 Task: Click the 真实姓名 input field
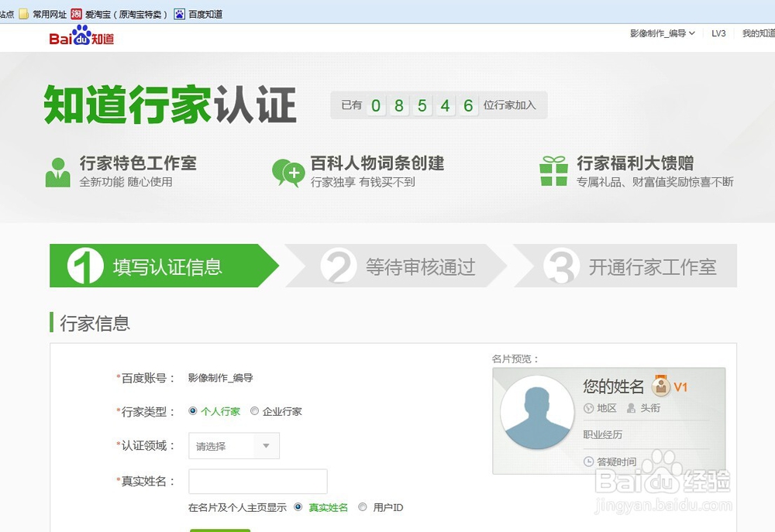(x=257, y=482)
